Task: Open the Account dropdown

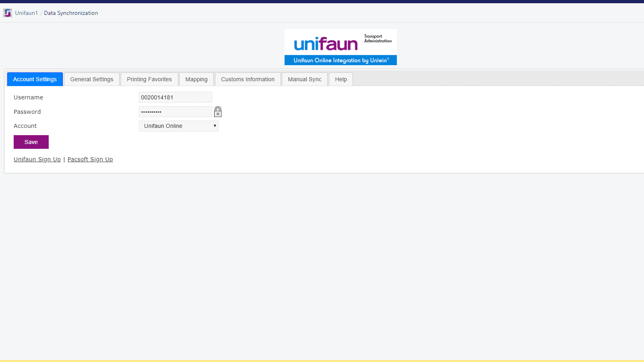Action: [x=178, y=126]
